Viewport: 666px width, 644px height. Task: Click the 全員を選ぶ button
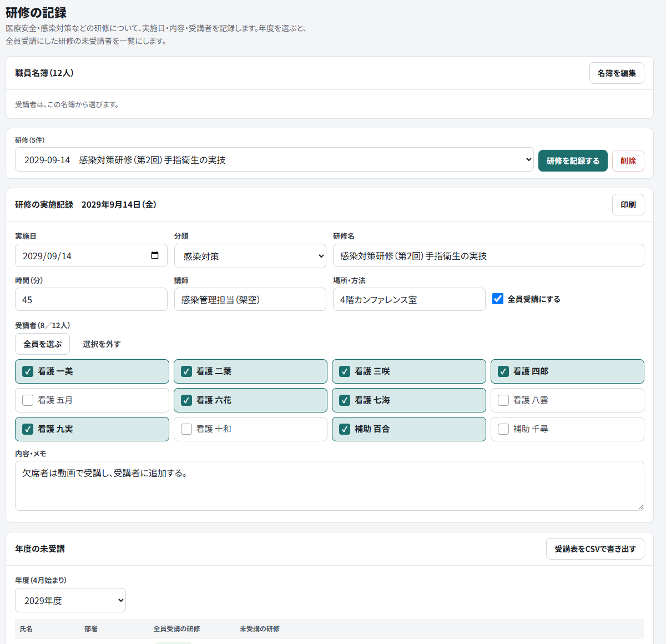[43, 344]
